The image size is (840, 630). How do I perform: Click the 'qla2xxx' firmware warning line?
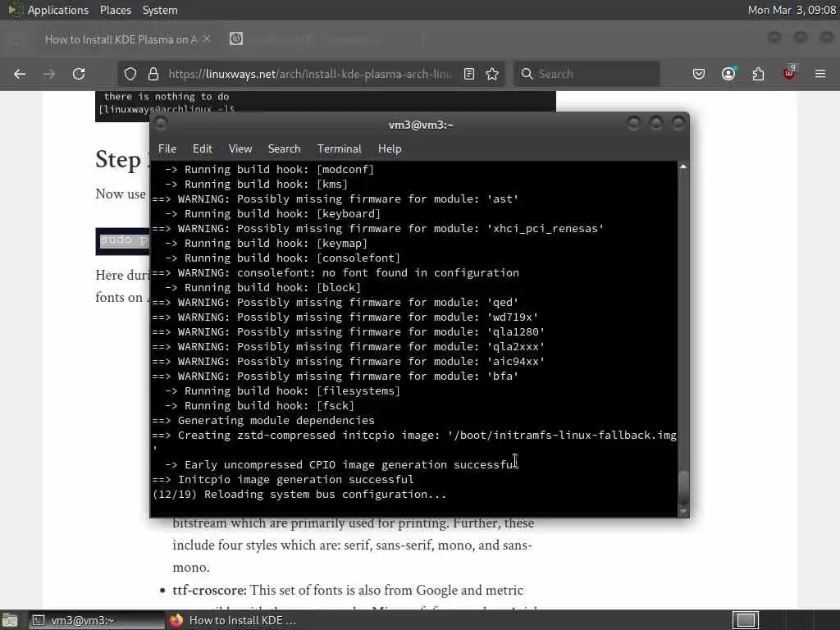click(x=349, y=347)
